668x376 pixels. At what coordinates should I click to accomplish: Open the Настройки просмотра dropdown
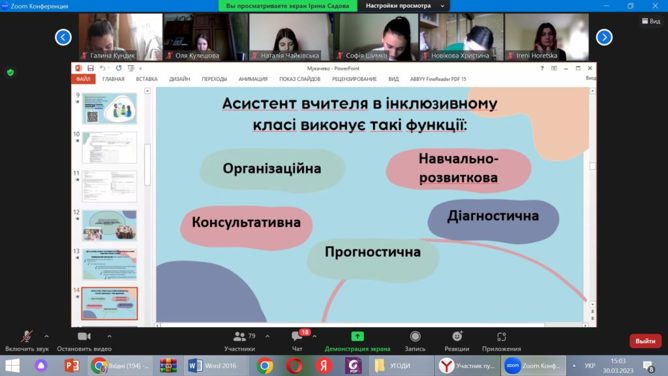(x=404, y=6)
